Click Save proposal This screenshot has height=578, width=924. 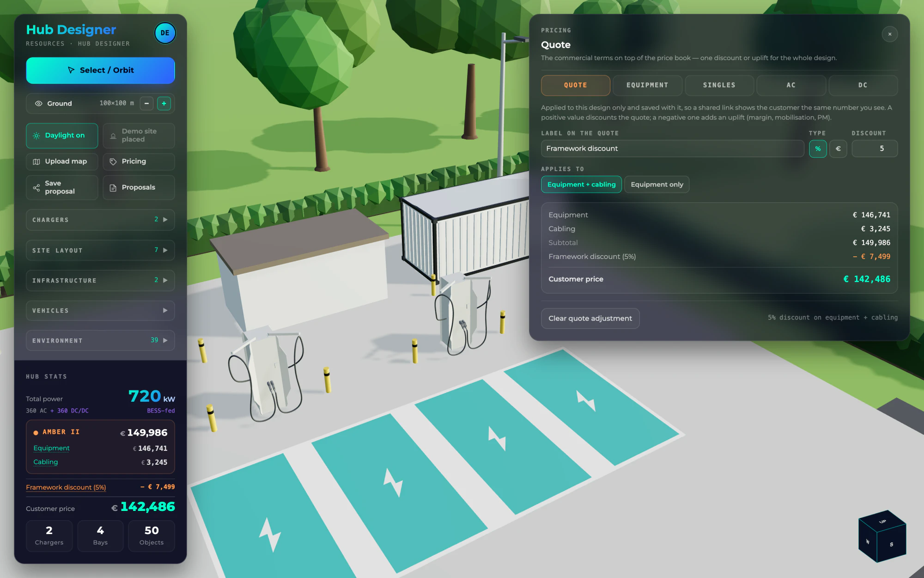(x=62, y=187)
